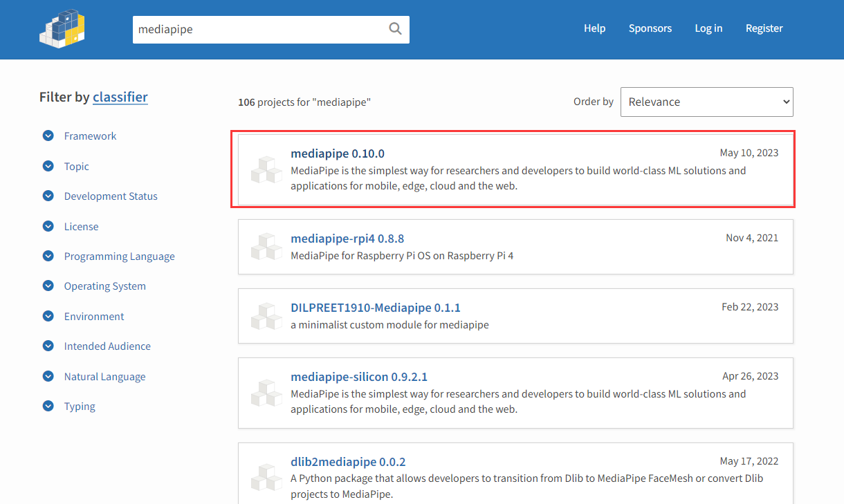Go to the Sponsors page
The width and height of the screenshot is (844, 504).
coord(650,28)
